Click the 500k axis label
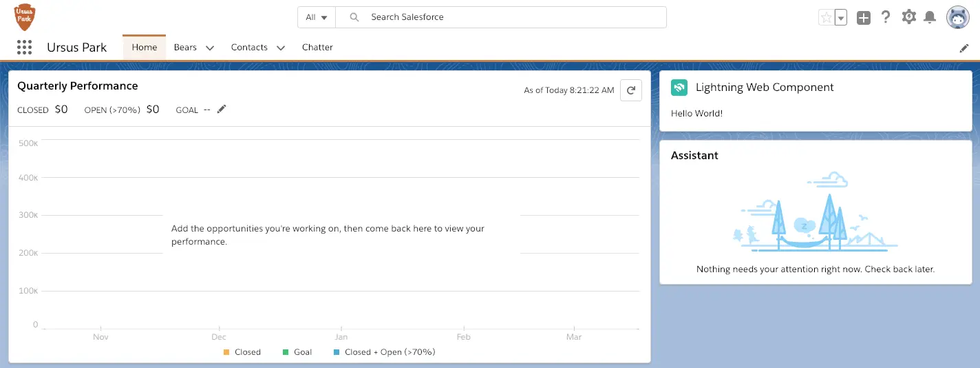The height and width of the screenshot is (368, 980). pyautogui.click(x=28, y=143)
